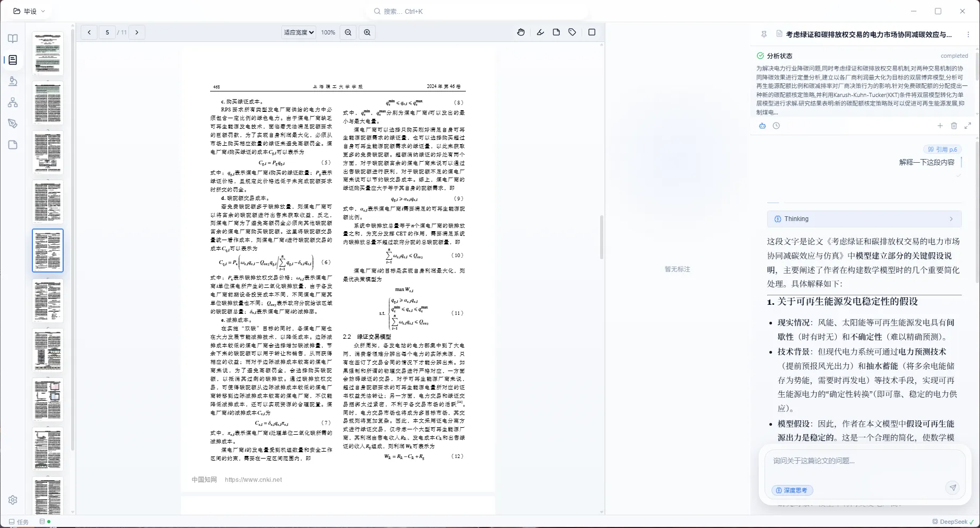Screen dimensions: 980x528
Task: Delete conversation using the trash icon
Action: [x=954, y=126]
